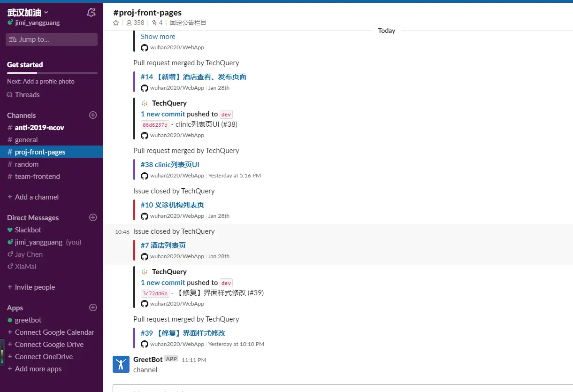Click the 11:11 PM message timestamp
Screen dimensions: 573x392
(194, 360)
